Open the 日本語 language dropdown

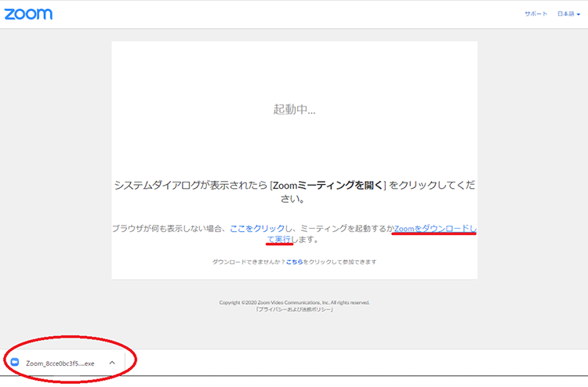click(566, 14)
